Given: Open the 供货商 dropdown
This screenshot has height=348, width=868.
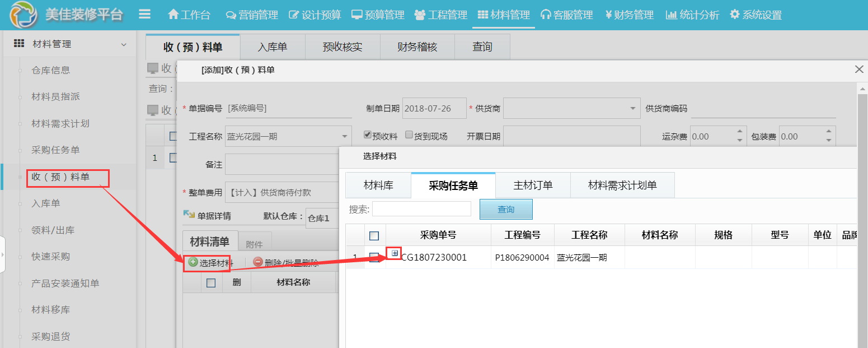Looking at the screenshot, I should pos(633,108).
